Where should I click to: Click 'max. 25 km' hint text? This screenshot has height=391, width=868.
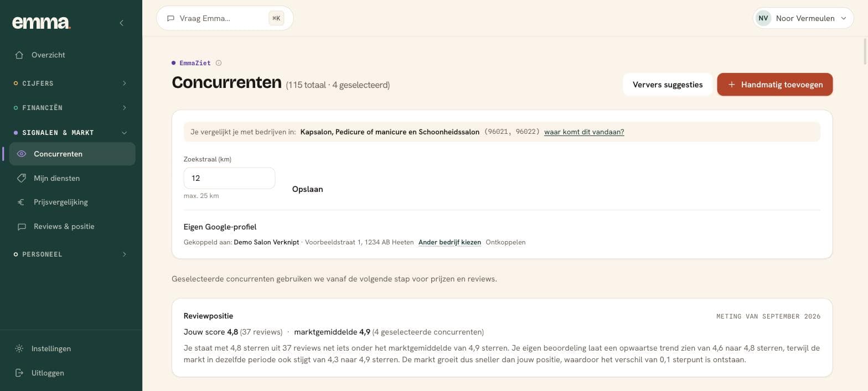click(x=201, y=196)
